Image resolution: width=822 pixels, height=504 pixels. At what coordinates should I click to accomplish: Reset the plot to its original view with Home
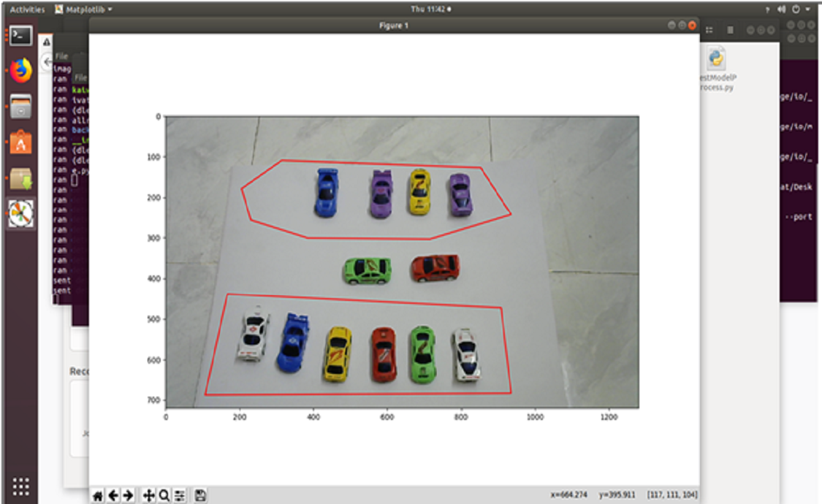click(x=97, y=495)
